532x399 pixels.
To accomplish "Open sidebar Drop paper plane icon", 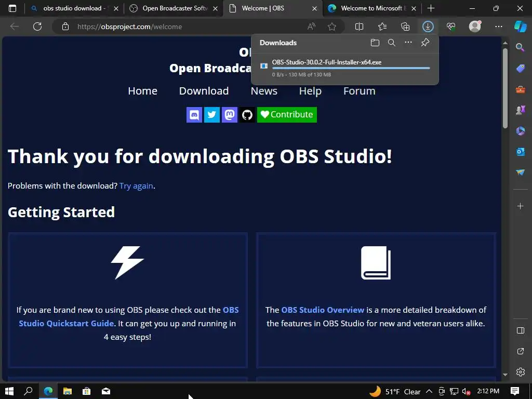I will [520, 172].
